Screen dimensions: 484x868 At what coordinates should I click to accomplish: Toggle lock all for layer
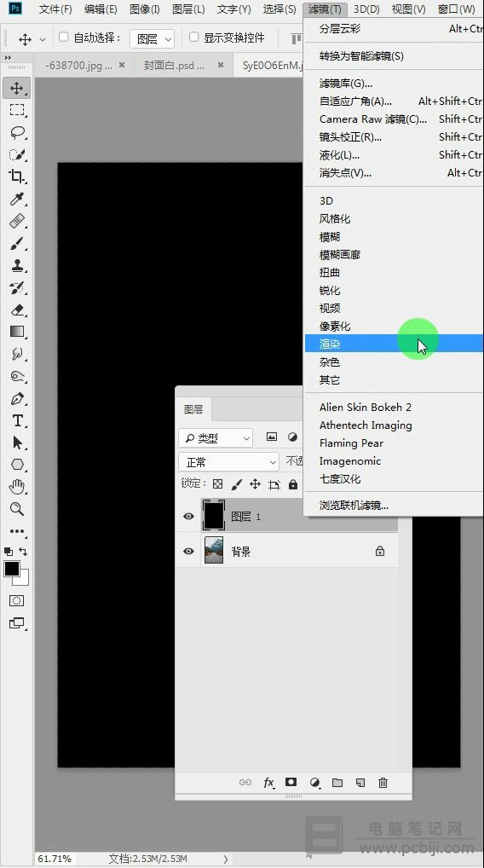click(x=293, y=484)
